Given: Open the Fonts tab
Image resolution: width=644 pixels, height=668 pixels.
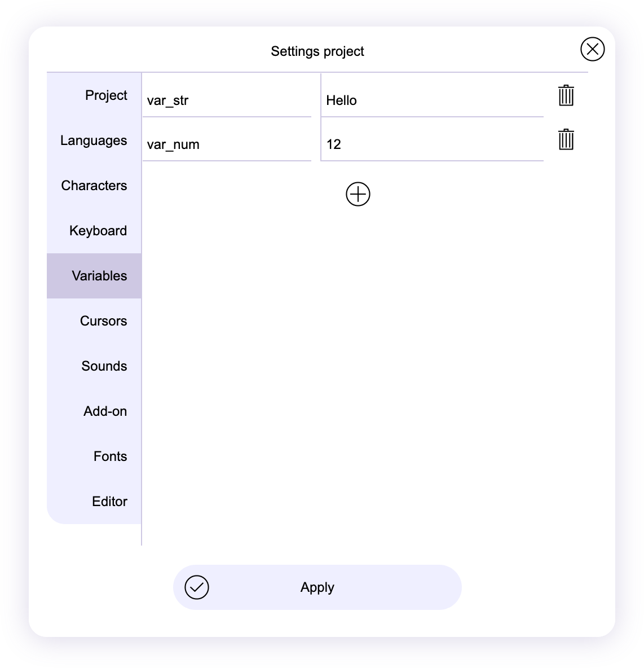Looking at the screenshot, I should [x=94, y=456].
